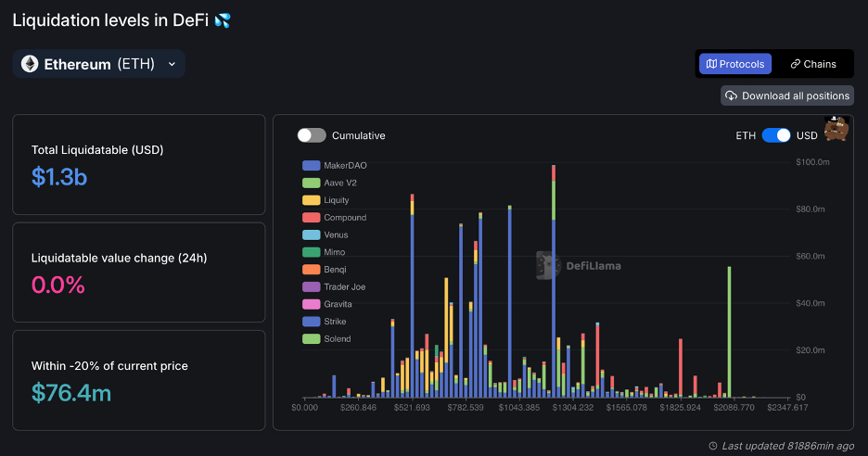Switch to the Protocols tab

click(735, 64)
